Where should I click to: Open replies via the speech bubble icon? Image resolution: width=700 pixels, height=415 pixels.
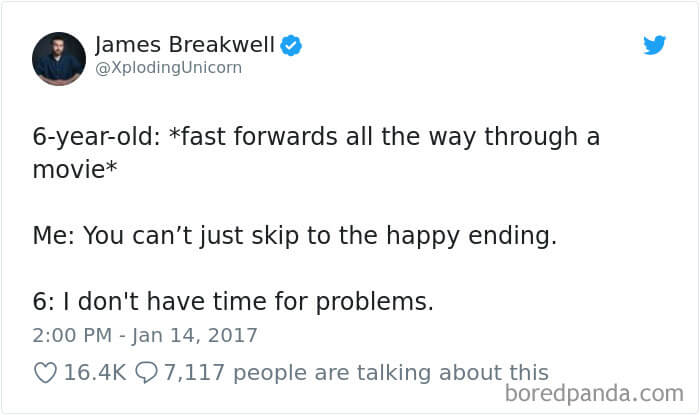click(x=146, y=373)
